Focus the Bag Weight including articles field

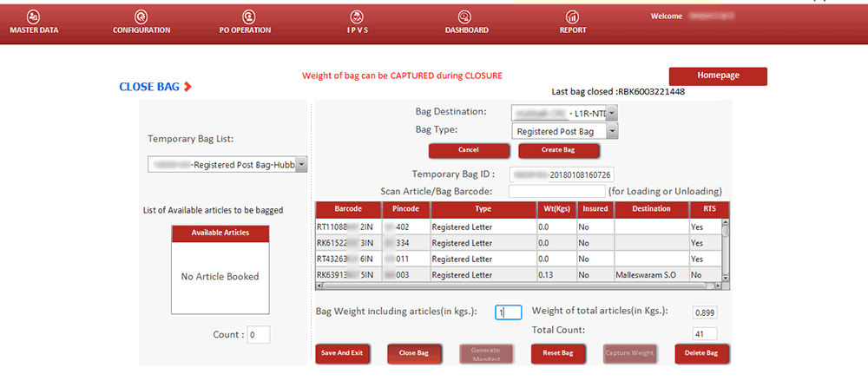point(509,312)
